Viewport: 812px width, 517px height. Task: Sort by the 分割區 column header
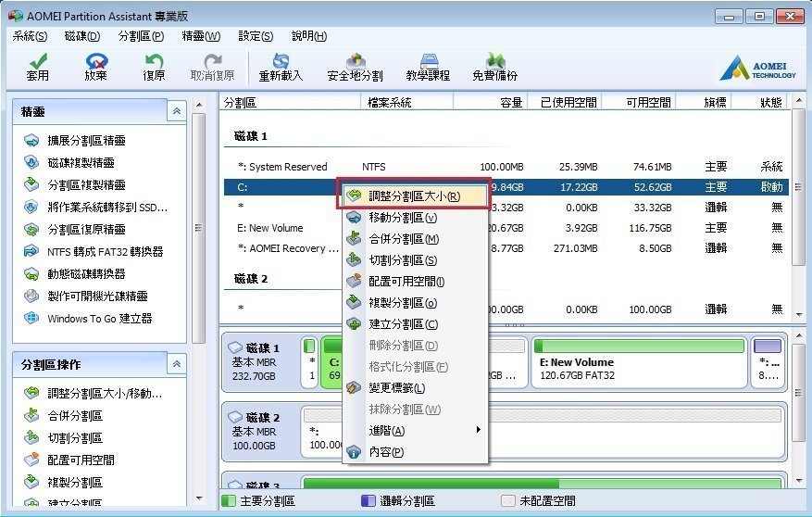[x=290, y=102]
